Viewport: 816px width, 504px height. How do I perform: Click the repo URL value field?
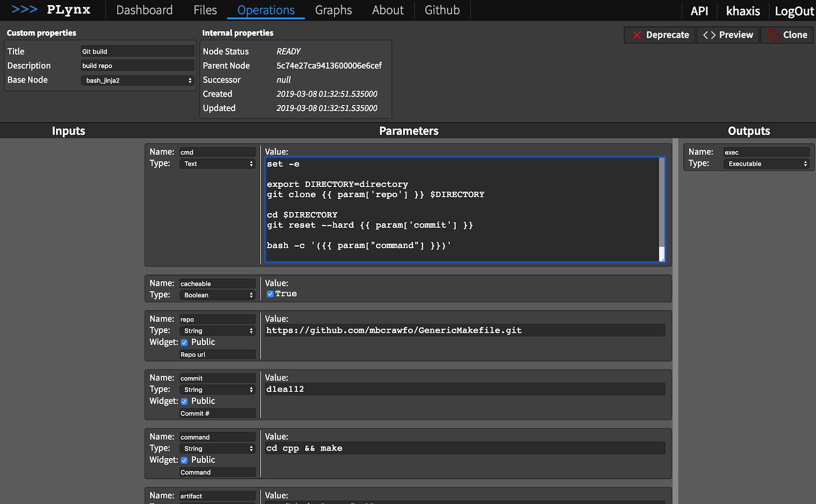(x=464, y=330)
